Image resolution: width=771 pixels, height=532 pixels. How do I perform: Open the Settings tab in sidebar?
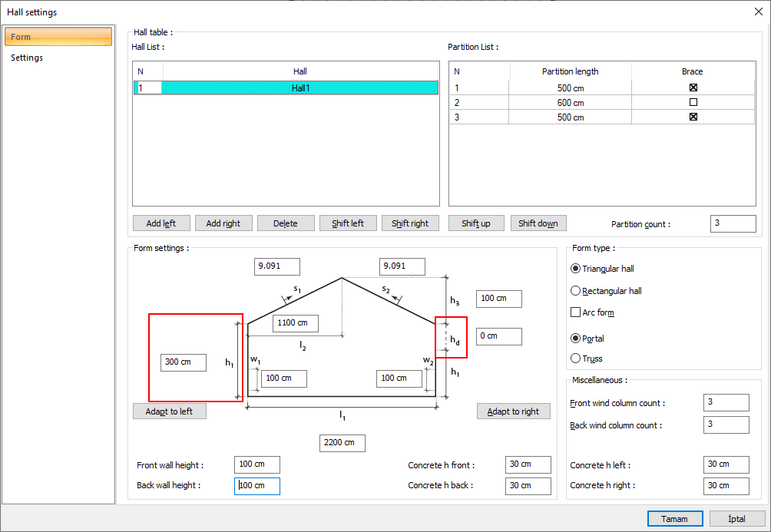point(27,58)
